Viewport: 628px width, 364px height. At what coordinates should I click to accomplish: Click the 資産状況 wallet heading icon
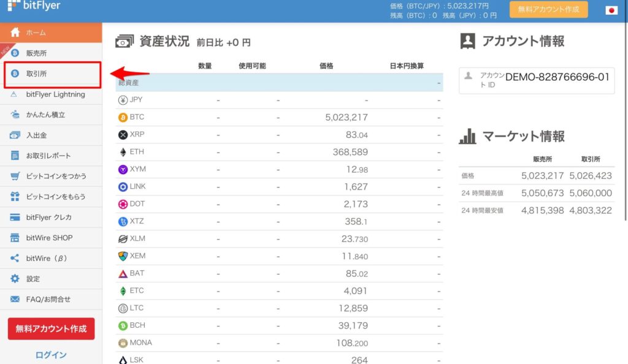pos(124,41)
